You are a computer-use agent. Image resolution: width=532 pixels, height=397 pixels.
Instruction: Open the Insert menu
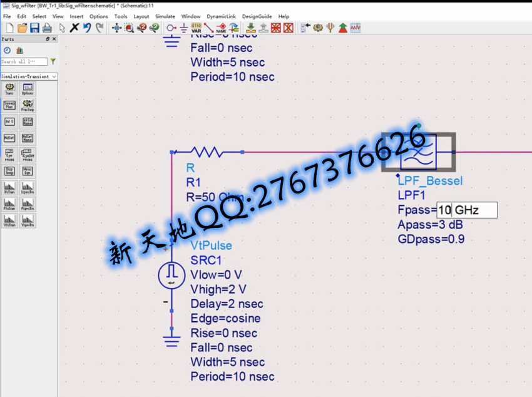[76, 16]
